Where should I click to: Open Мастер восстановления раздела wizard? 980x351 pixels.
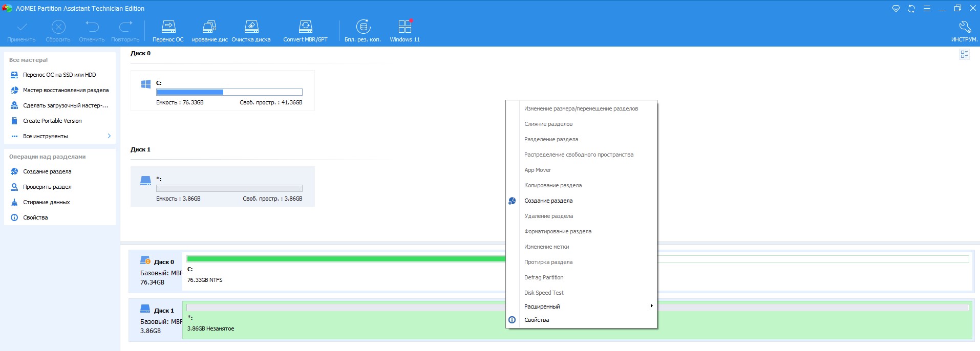66,90
